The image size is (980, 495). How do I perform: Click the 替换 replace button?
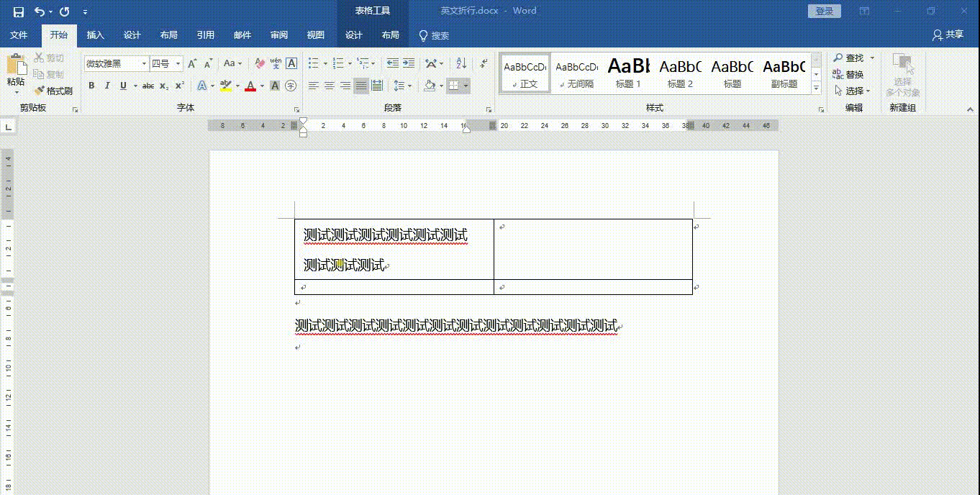[x=848, y=74]
